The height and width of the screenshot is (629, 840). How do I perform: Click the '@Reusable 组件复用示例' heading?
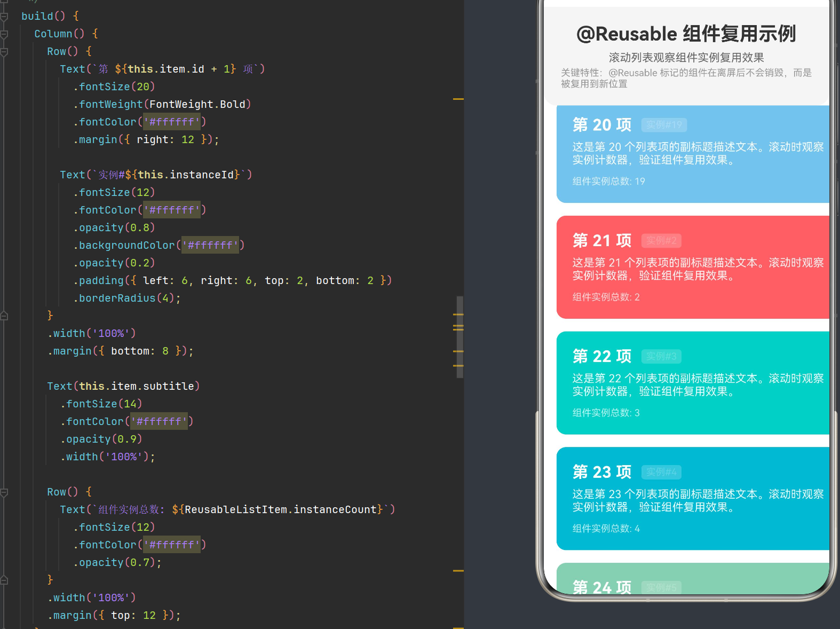tap(686, 34)
